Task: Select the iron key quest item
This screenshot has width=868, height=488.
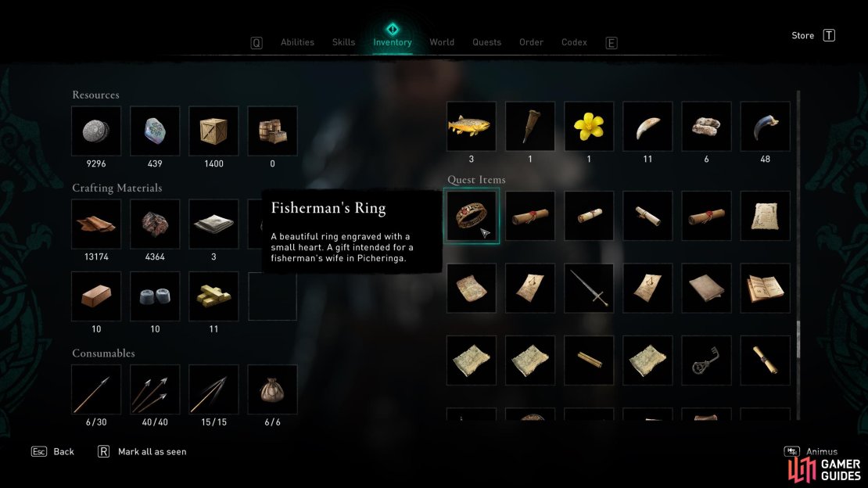Action: [706, 361]
